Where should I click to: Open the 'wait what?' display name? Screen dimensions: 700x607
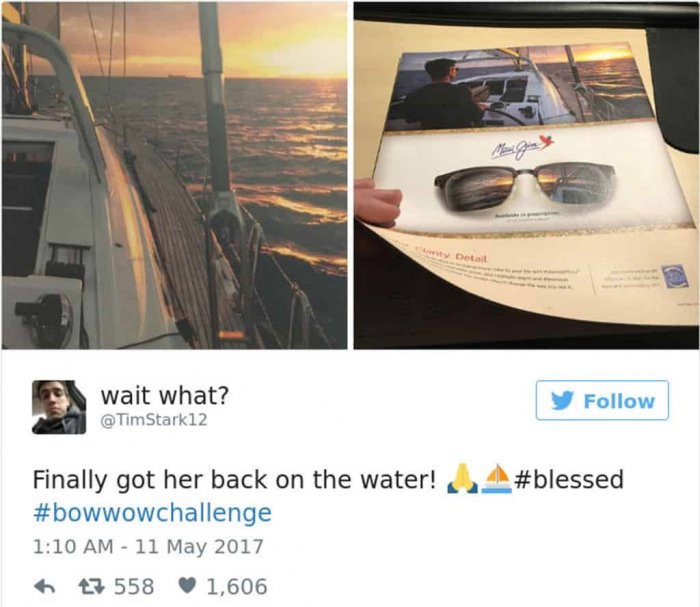165,395
